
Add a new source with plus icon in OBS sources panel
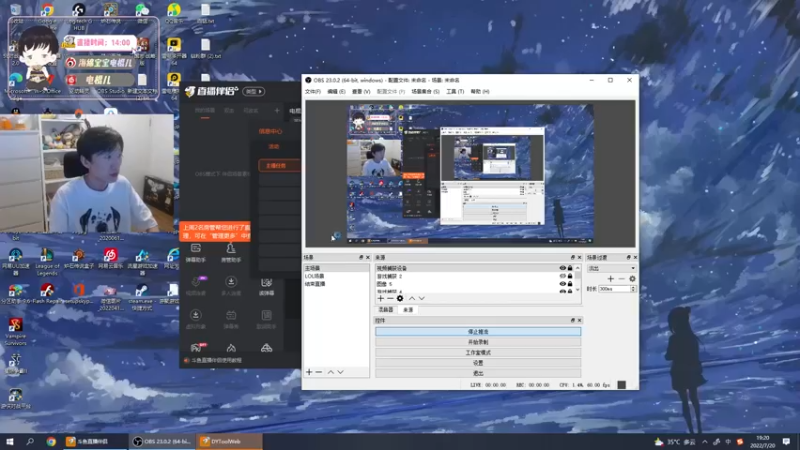click(380, 298)
